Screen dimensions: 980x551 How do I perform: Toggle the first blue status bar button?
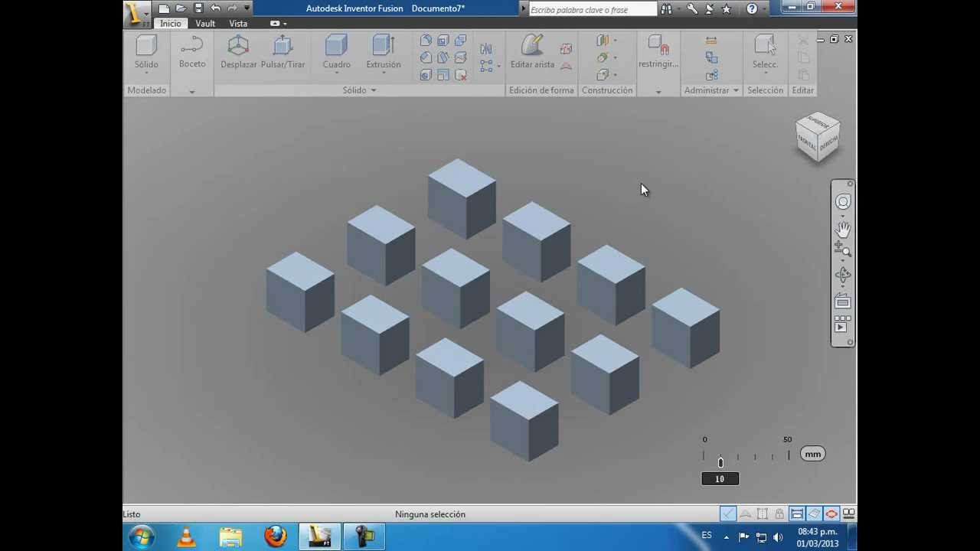[727, 514]
